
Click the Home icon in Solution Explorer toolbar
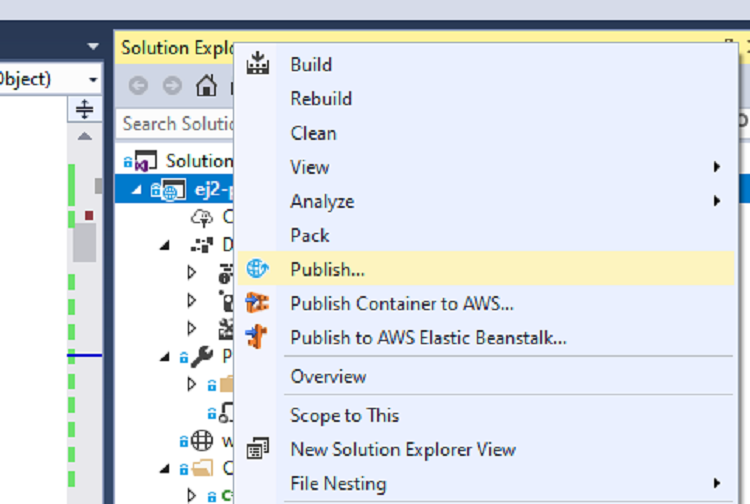206,86
